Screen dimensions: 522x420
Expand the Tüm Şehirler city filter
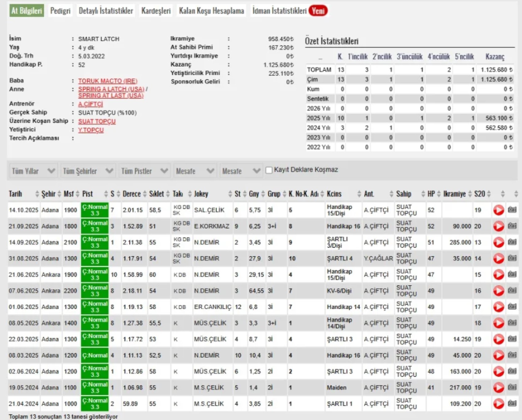pyautogui.click(x=88, y=171)
